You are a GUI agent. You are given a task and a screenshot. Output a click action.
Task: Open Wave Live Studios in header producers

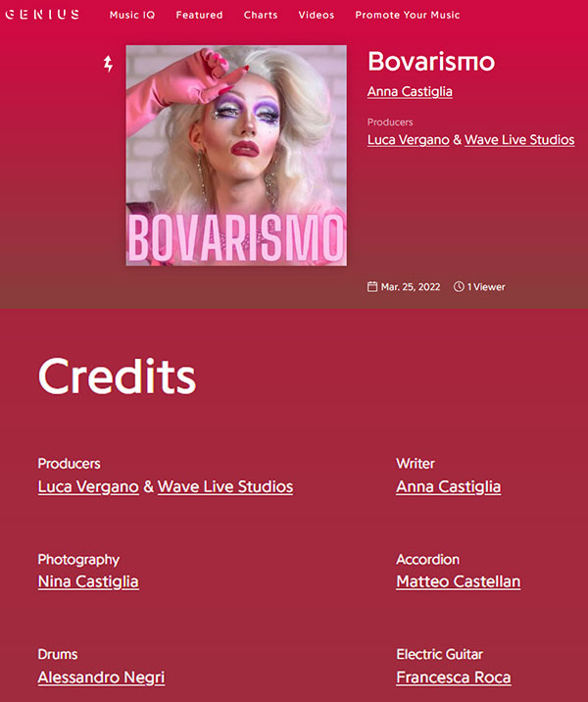[x=519, y=139]
